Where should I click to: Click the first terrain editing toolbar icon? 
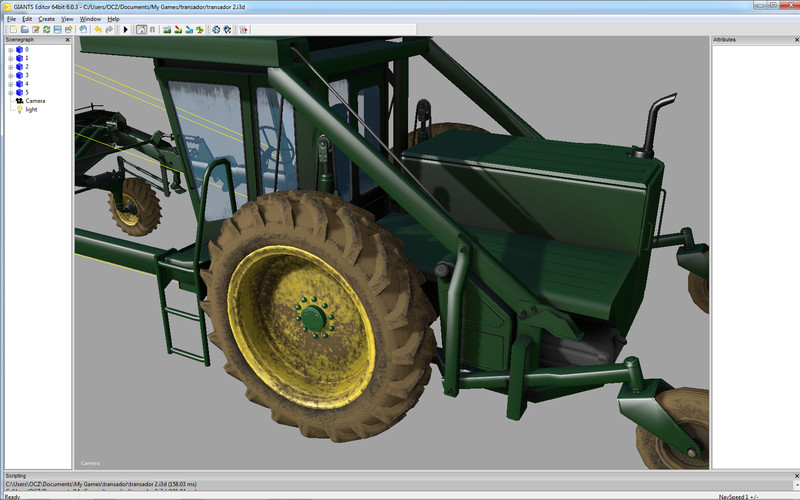(x=167, y=30)
